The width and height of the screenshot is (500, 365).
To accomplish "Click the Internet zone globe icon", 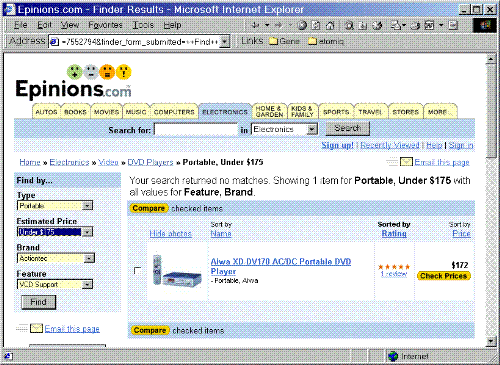I will (393, 356).
